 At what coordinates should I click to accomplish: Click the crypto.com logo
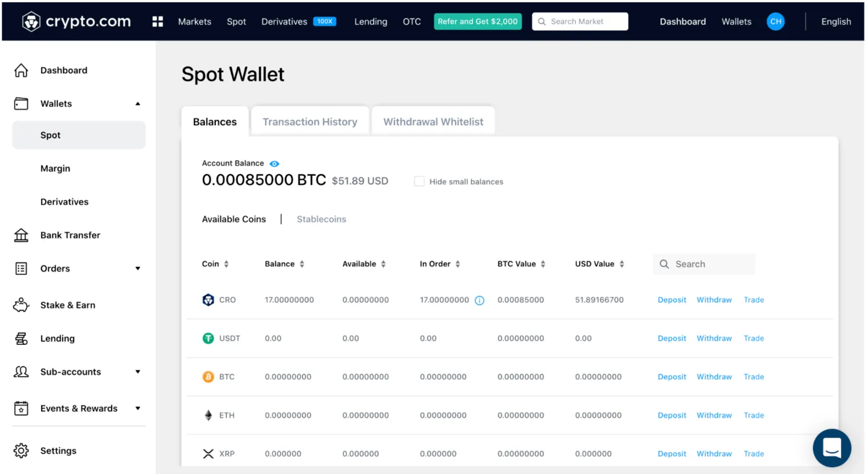(x=76, y=21)
